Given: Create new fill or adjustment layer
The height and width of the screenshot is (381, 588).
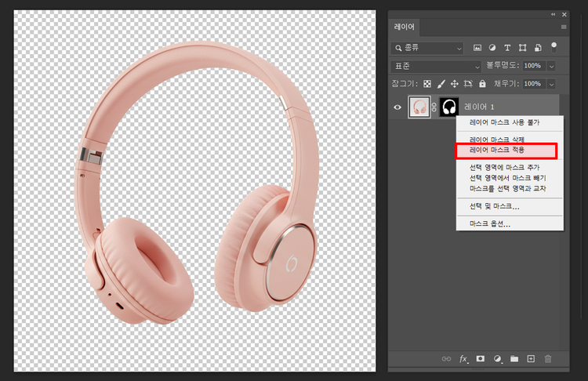Looking at the screenshot, I should tap(498, 359).
